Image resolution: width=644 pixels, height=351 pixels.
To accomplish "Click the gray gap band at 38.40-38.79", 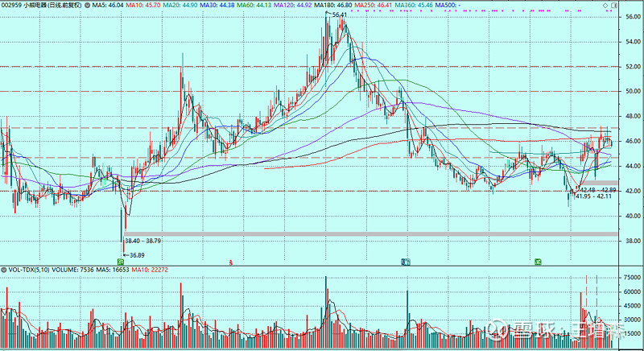I will point(371,234).
